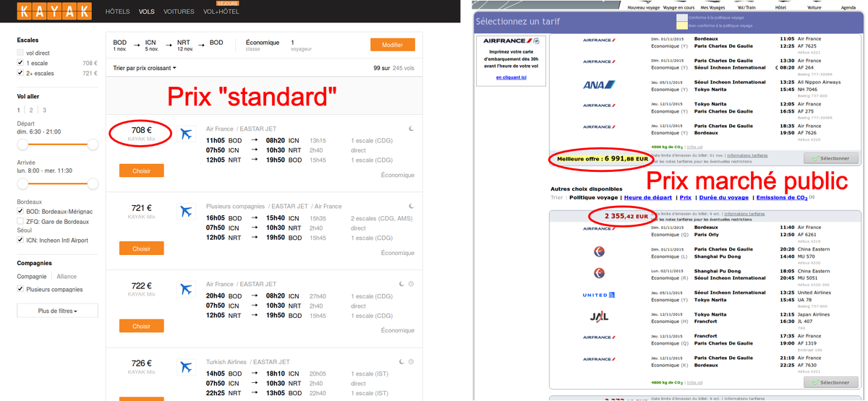
Task: Click the Air France logo in the boarding card box
Action: point(511,41)
